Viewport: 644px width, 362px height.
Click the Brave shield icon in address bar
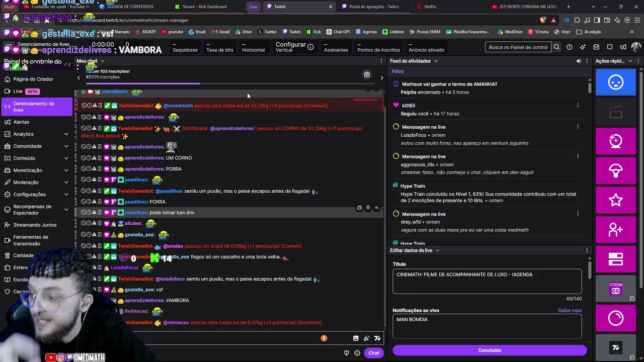pyautogui.click(x=543, y=20)
